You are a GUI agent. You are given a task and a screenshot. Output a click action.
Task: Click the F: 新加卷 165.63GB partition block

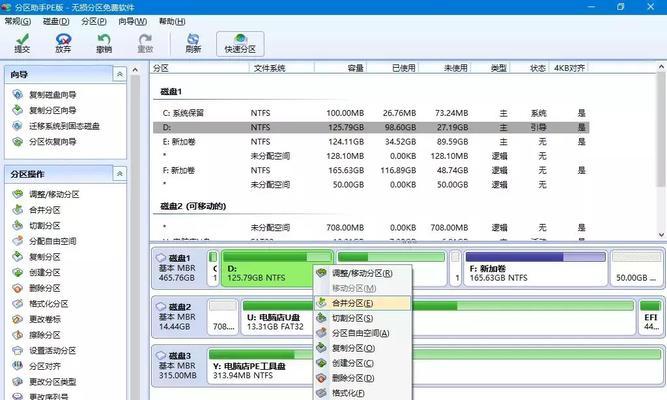(536, 268)
